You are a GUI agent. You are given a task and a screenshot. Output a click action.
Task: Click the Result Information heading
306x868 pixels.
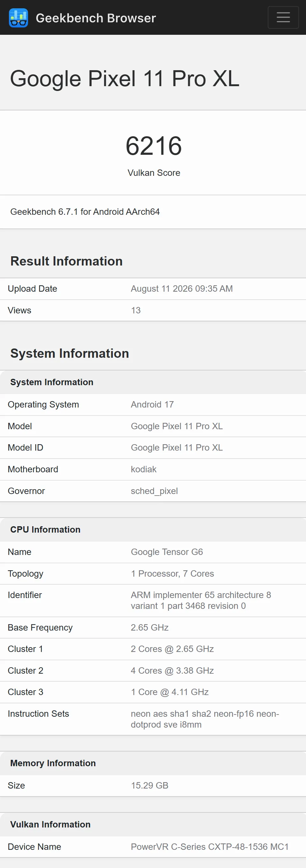click(x=66, y=261)
